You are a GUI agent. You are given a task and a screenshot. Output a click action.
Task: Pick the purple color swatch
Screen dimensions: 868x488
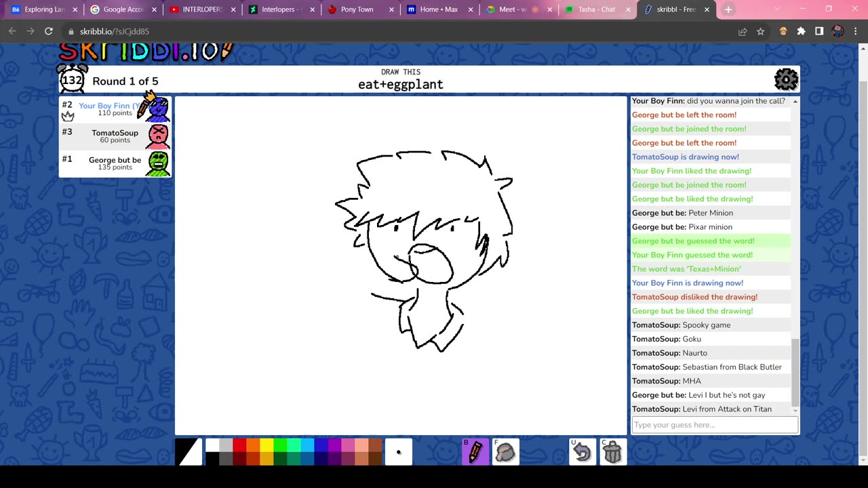pos(334,445)
